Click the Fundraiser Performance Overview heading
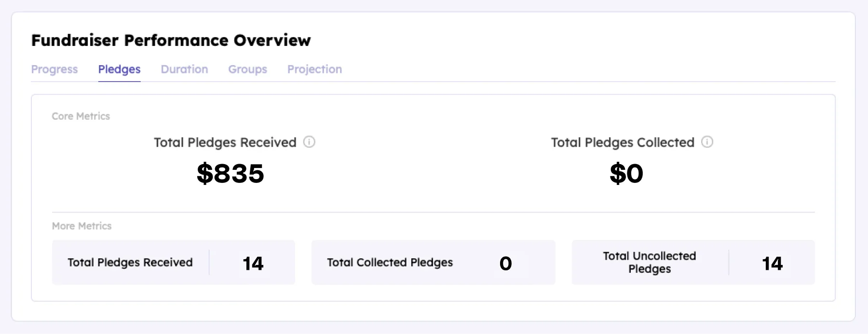The image size is (868, 334). point(171,40)
